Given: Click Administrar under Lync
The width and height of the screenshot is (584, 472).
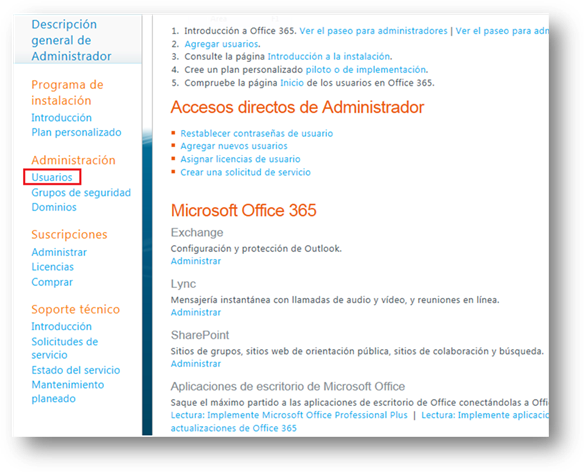Looking at the screenshot, I should [196, 313].
